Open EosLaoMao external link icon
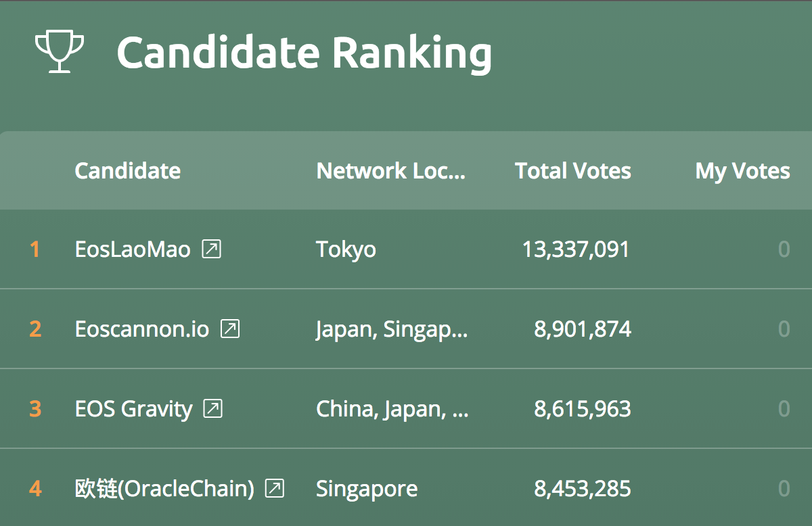This screenshot has width=812, height=526. click(x=212, y=249)
